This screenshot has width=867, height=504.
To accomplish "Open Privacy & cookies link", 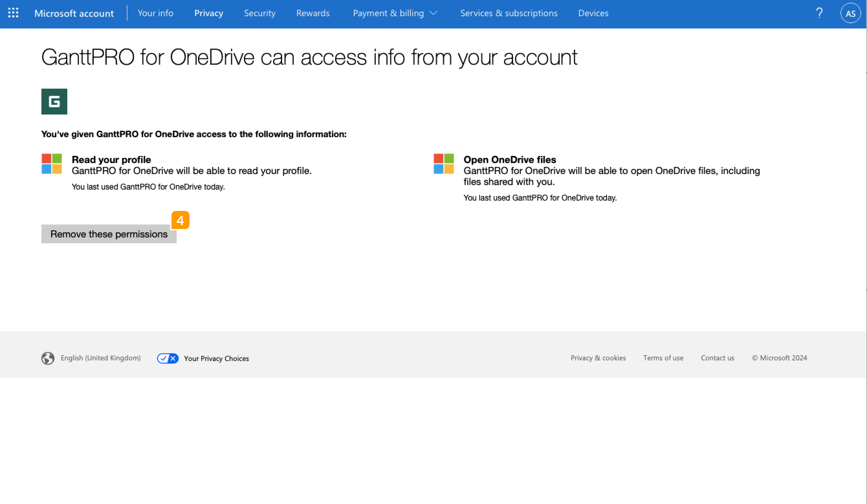I will click(598, 358).
